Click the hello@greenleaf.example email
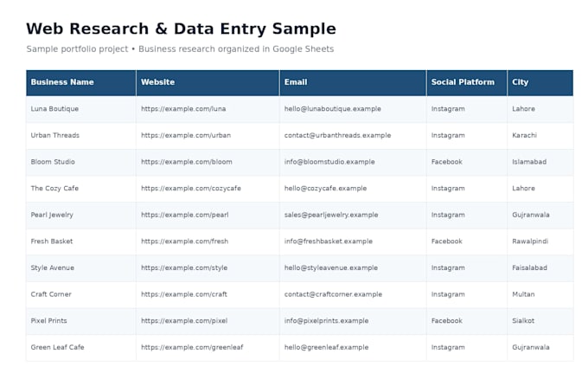This screenshot has height=386, width=588. click(x=326, y=348)
